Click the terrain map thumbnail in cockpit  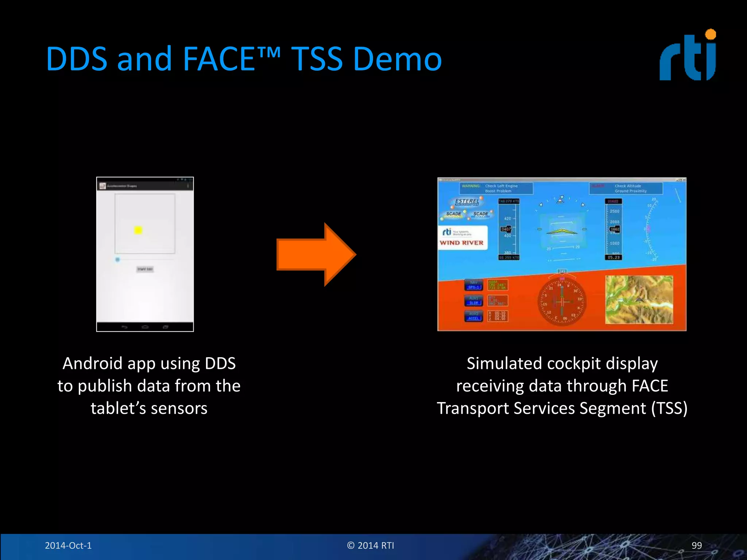(639, 300)
